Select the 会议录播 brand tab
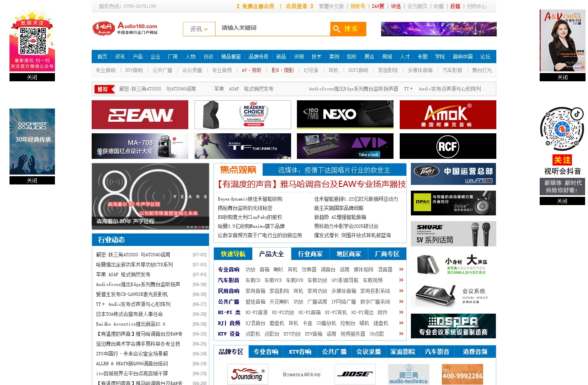This screenshot has width=588, height=385. click(369, 352)
